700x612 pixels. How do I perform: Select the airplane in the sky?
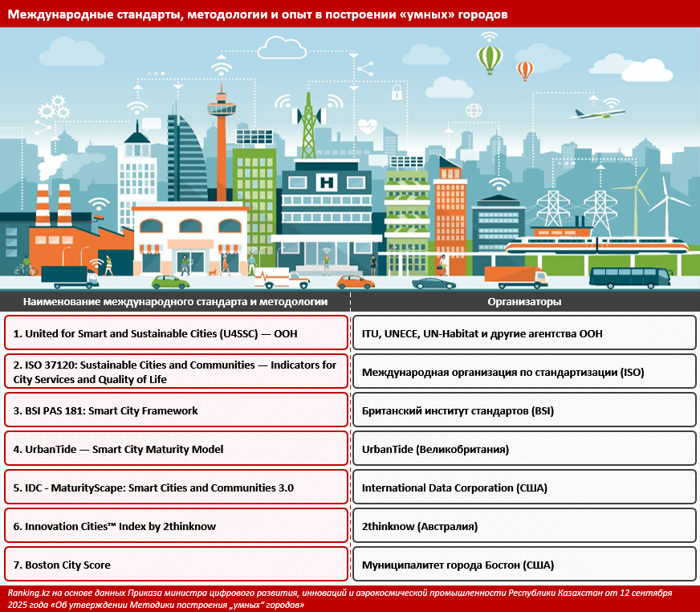click(598, 114)
